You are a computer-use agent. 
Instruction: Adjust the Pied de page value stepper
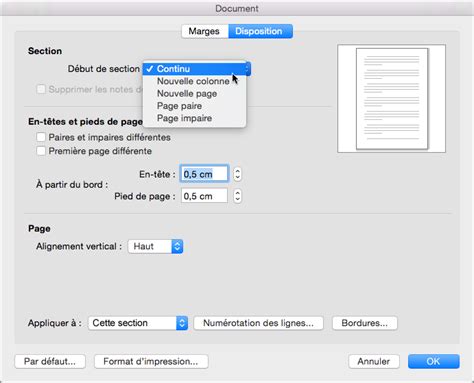[237, 196]
